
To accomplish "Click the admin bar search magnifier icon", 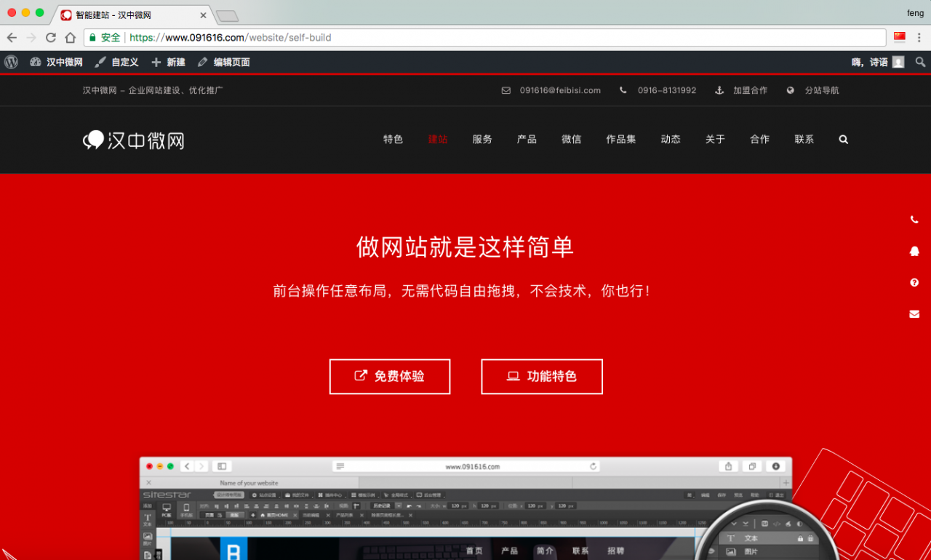I will point(920,63).
